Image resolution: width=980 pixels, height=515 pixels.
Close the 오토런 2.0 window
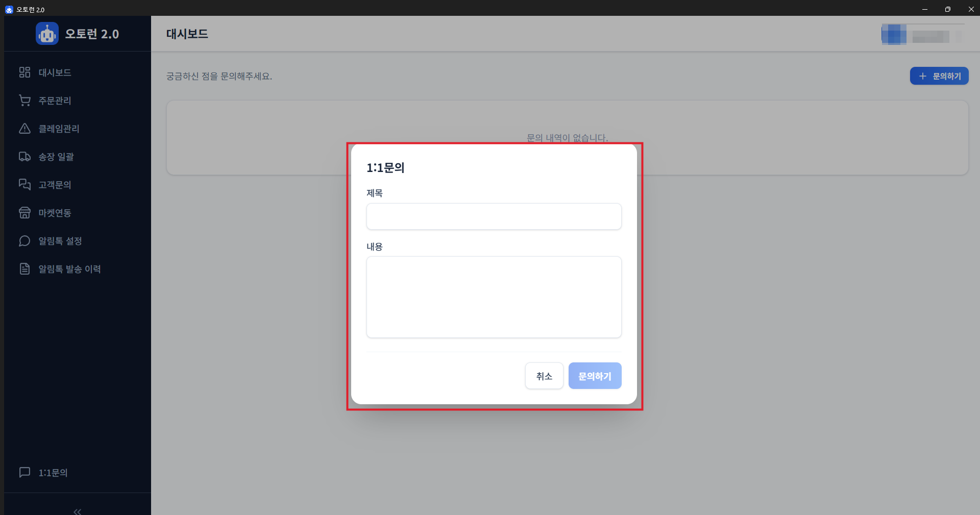coord(970,9)
